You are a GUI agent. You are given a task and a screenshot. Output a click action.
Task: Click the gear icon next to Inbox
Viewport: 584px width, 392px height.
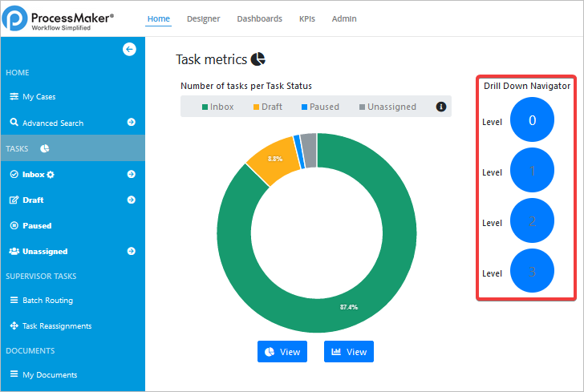(x=51, y=175)
